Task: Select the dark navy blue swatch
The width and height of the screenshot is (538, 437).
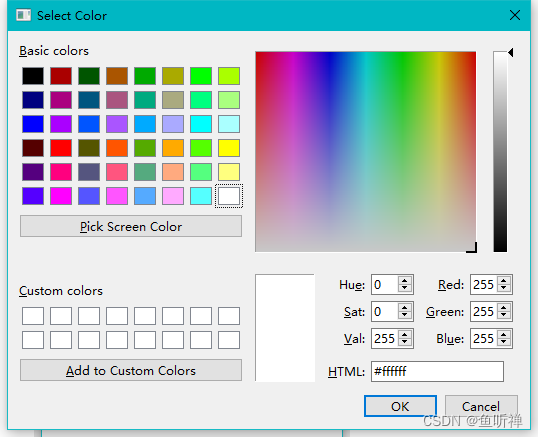Action: pyautogui.click(x=33, y=100)
